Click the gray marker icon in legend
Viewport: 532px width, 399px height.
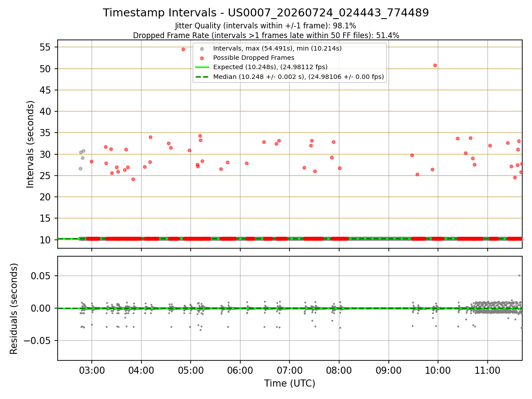tap(202, 49)
